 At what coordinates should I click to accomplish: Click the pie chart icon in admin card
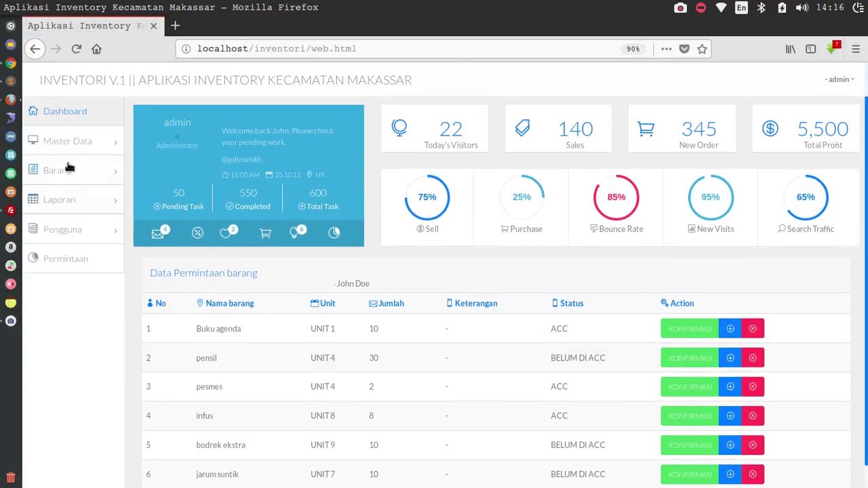click(334, 233)
